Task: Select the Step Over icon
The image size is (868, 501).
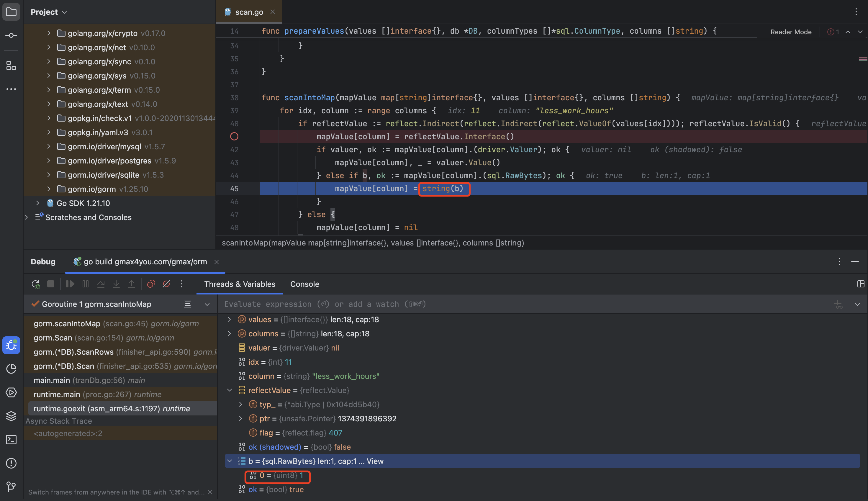Action: pyautogui.click(x=101, y=284)
